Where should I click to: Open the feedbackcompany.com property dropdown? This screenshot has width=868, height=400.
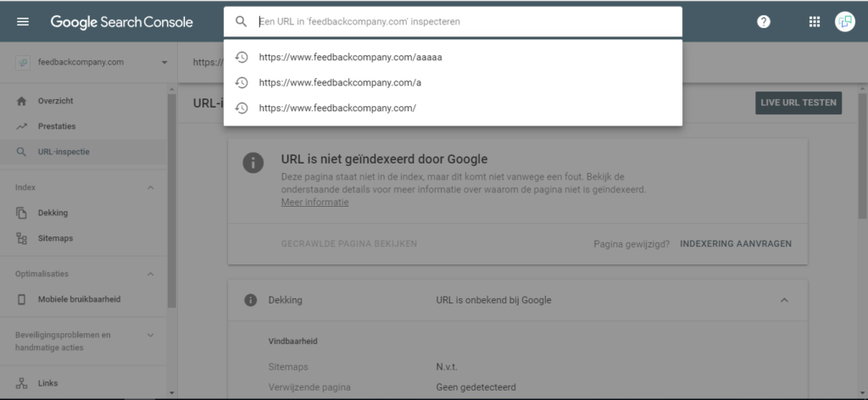(x=164, y=62)
